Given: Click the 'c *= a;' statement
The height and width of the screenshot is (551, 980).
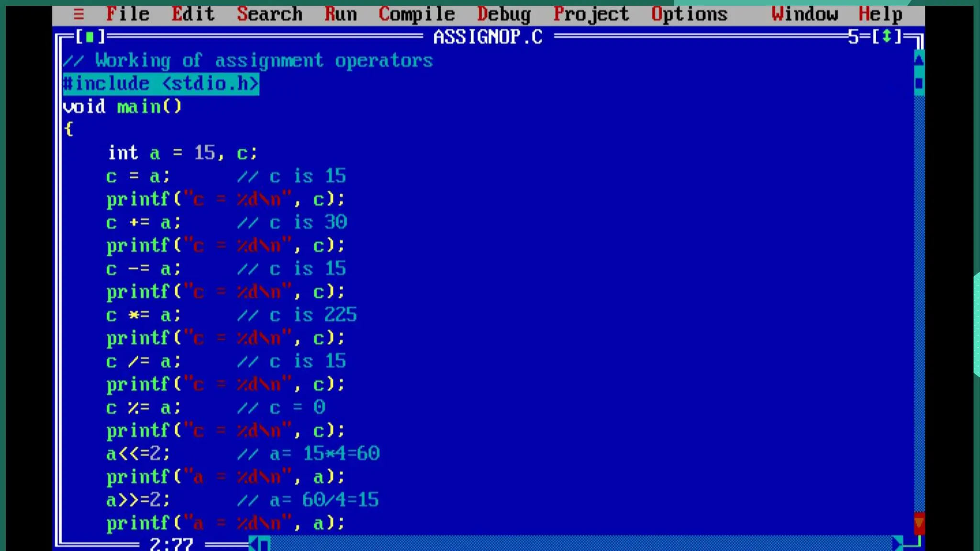Looking at the screenshot, I should [x=144, y=316].
